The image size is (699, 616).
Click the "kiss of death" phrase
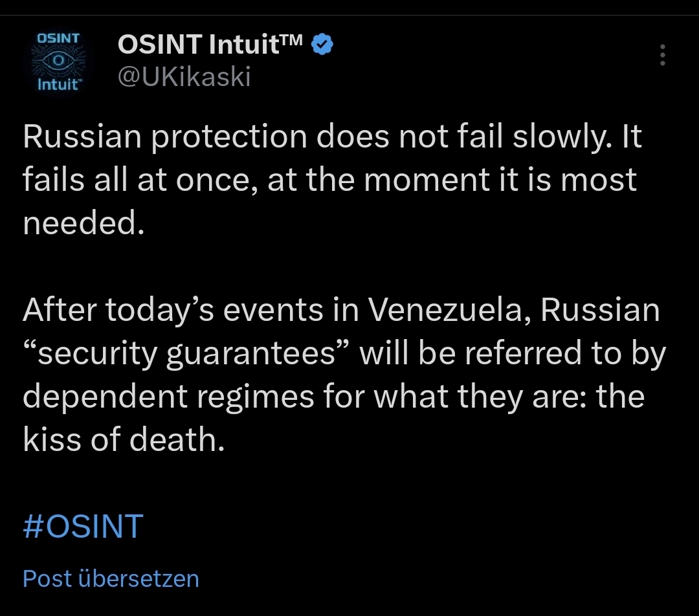(x=123, y=440)
